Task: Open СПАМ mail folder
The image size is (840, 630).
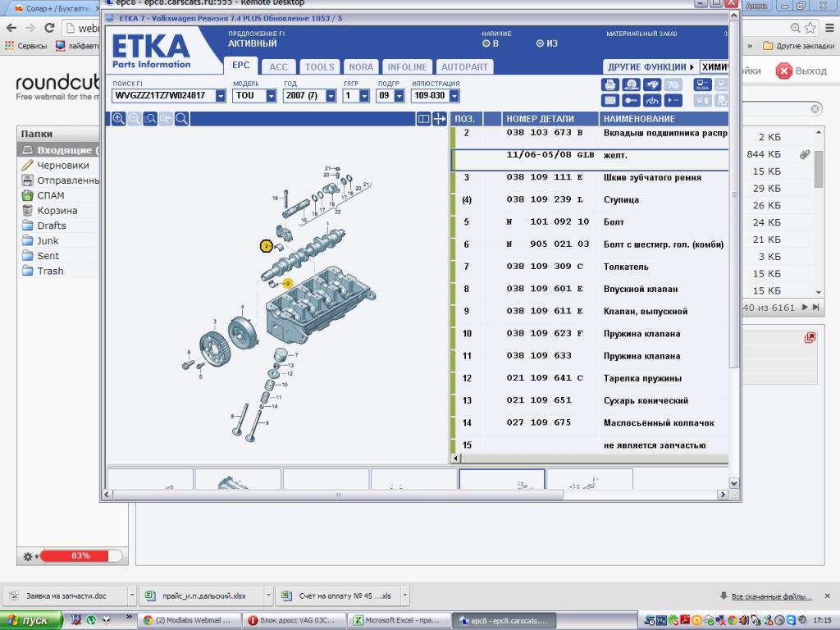Action: [x=59, y=195]
